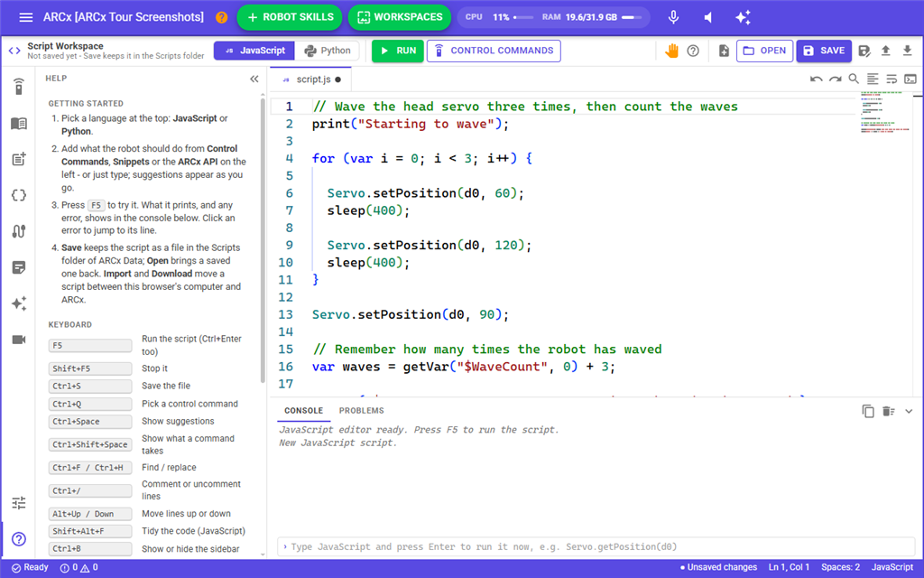
Task: Open the snippets add-note sidebar icon
Action: tap(19, 159)
